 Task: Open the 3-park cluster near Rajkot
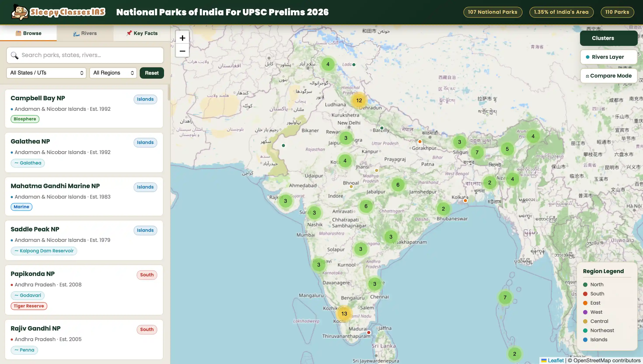[x=285, y=201]
